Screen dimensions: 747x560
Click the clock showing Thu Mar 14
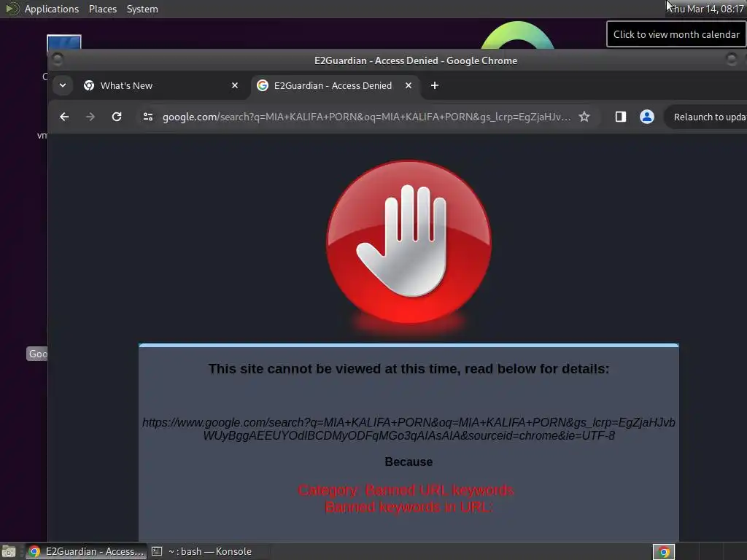click(x=706, y=9)
